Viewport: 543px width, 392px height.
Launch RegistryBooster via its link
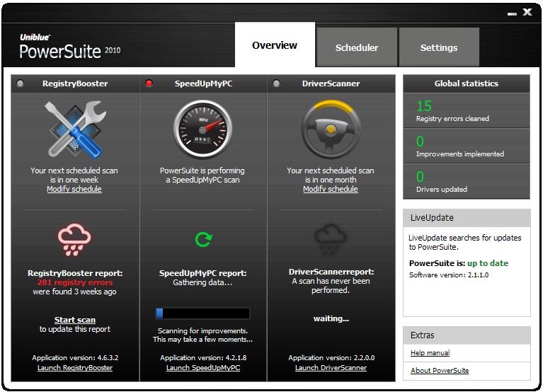pos(75,367)
